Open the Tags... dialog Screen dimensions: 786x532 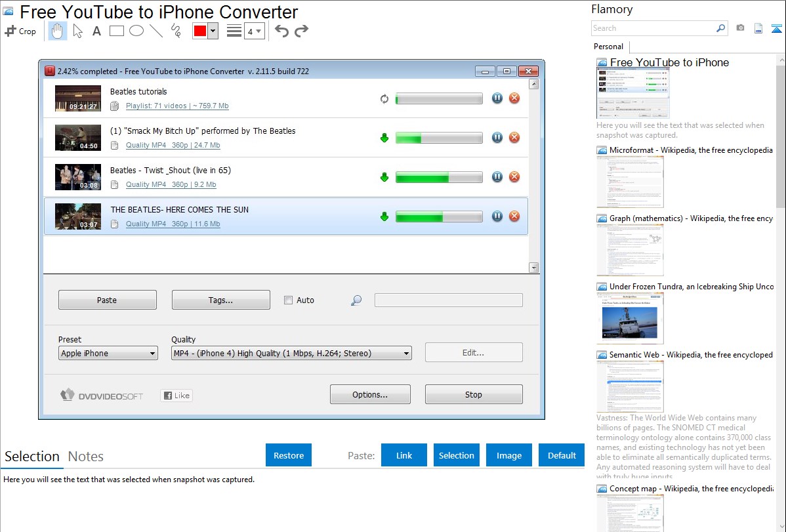tap(220, 300)
